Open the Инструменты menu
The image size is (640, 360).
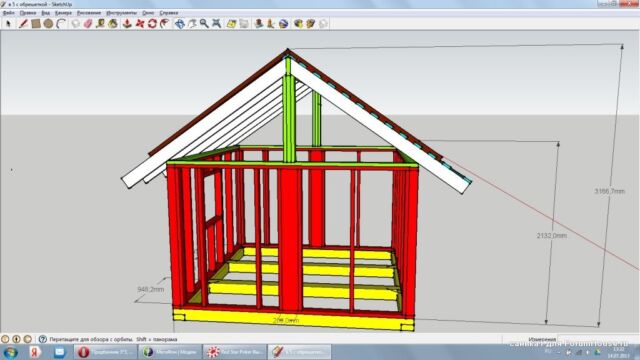121,13
